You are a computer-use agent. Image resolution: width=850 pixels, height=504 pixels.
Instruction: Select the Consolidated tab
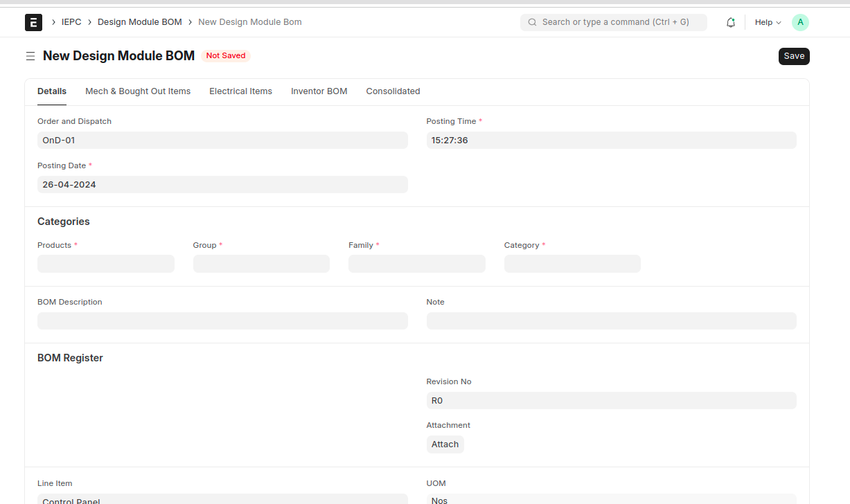pos(393,91)
